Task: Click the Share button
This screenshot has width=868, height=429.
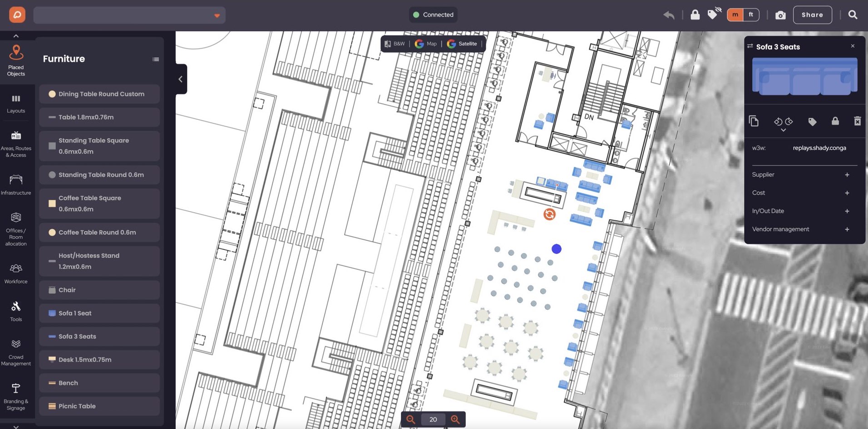Action: 812,15
